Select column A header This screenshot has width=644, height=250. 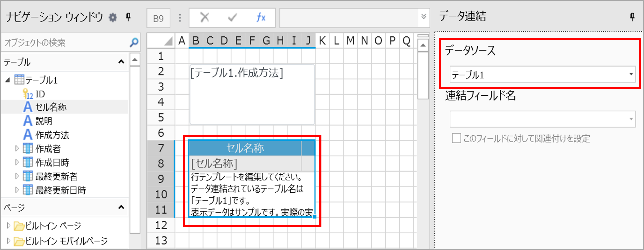(x=182, y=41)
